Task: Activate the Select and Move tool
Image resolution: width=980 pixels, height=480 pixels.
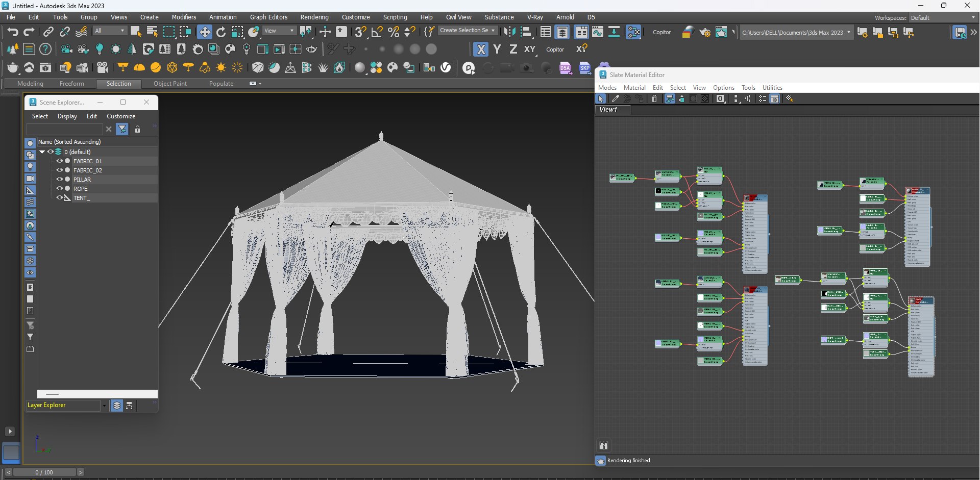Action: (x=205, y=32)
